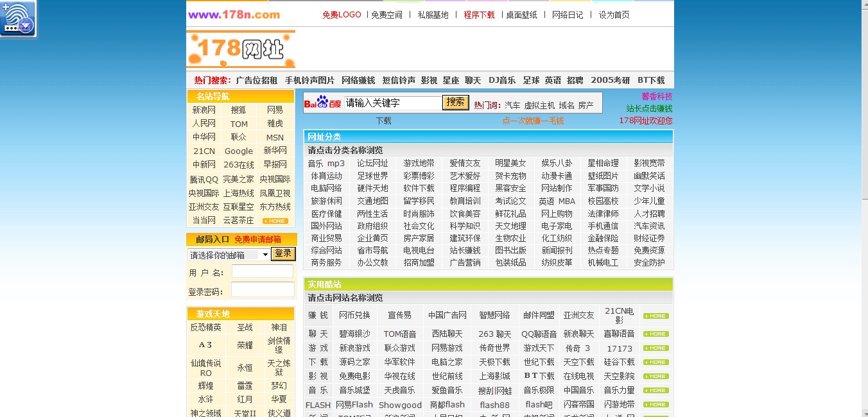Click the 网址分类 section header

(x=488, y=137)
